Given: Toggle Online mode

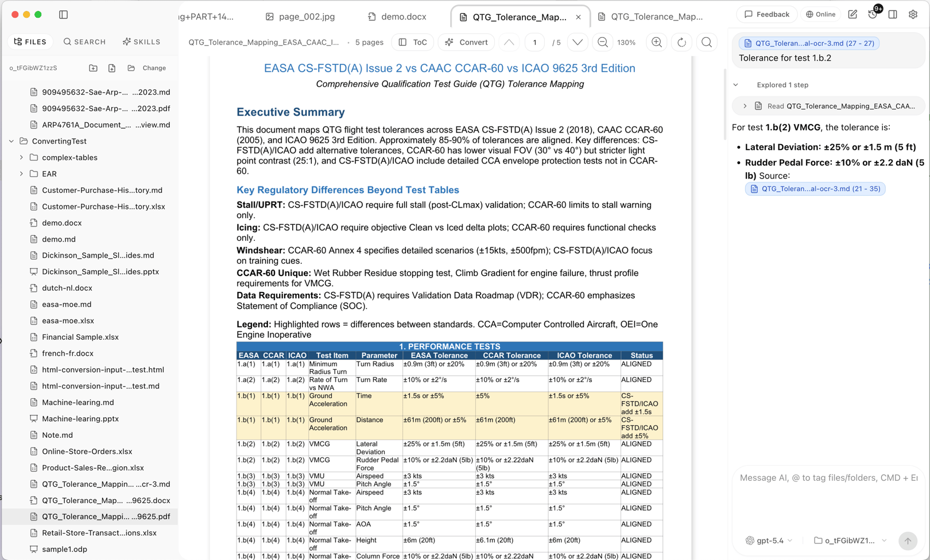Looking at the screenshot, I should click(x=820, y=14).
